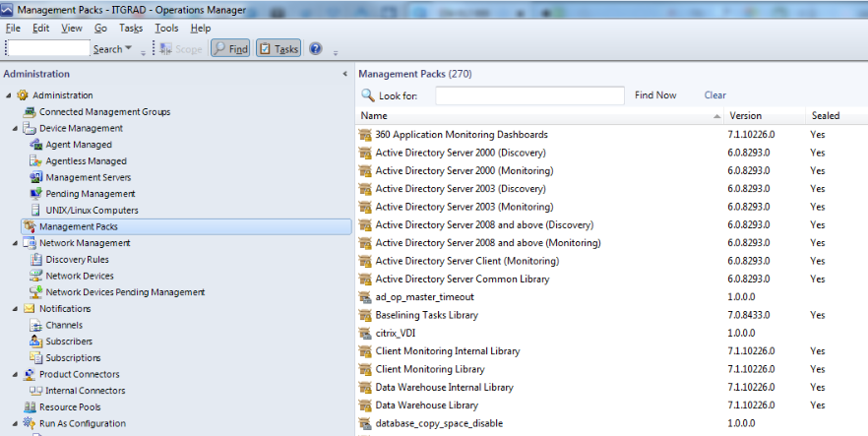Collapse the Administration navigation pane arrow
The image size is (868, 436).
[x=344, y=74]
